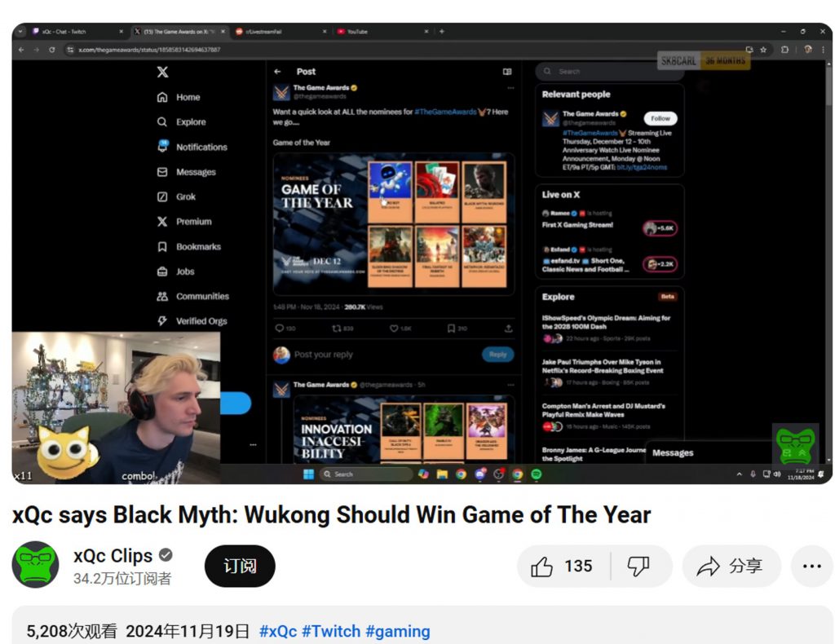Reload the browser page

[x=51, y=50]
